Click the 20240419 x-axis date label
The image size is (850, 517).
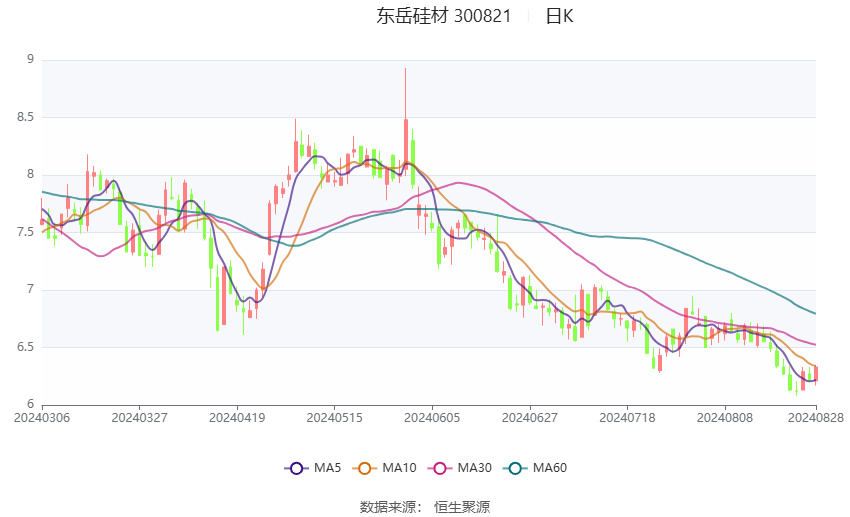(237, 418)
